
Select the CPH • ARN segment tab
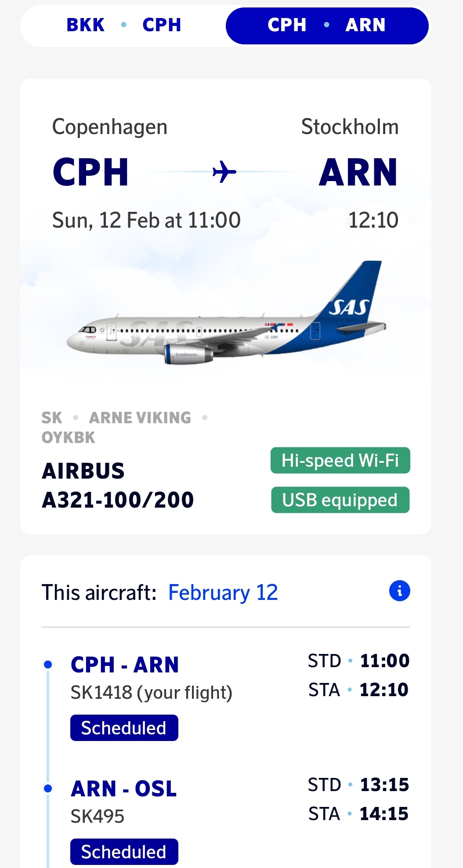[x=327, y=25]
